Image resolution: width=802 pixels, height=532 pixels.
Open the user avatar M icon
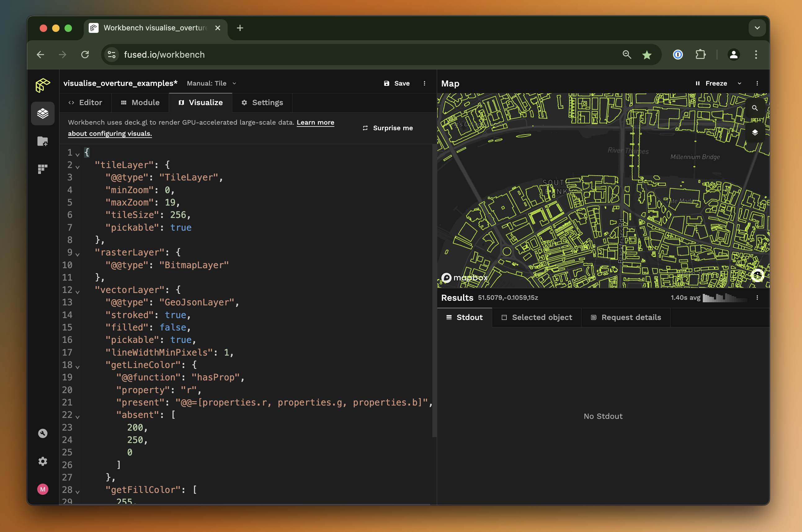tap(42, 489)
